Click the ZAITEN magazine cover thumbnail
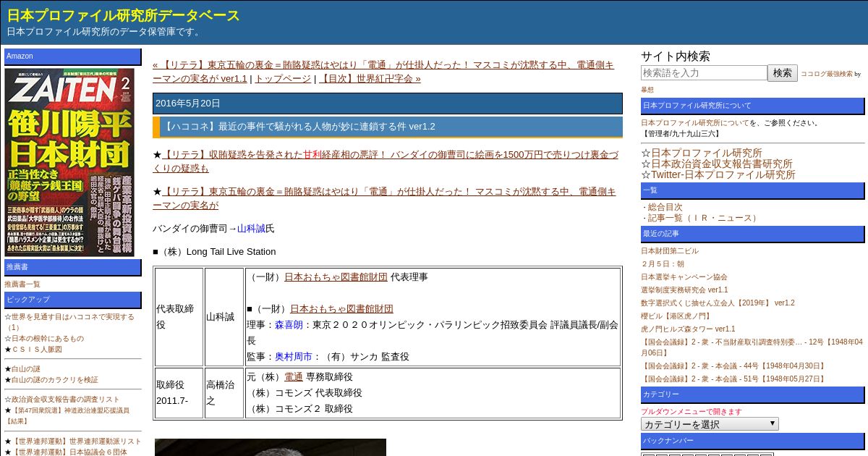The width and height of the screenshot is (868, 456). click(x=69, y=162)
